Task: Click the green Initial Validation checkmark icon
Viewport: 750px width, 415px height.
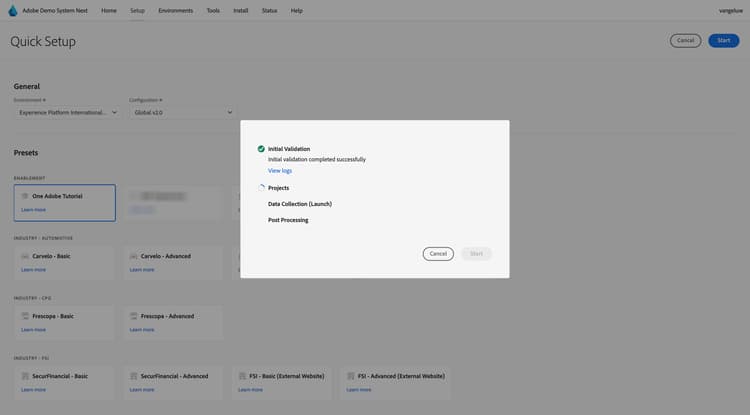Action: click(x=261, y=149)
